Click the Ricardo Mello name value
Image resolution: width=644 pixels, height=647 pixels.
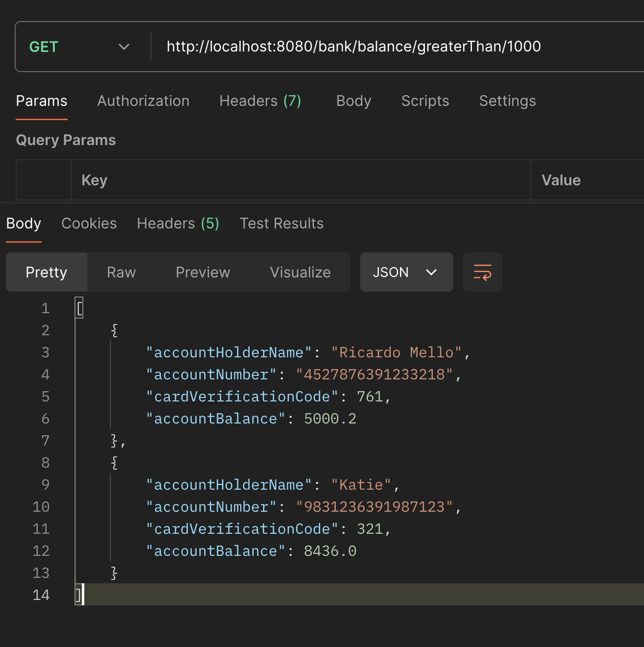coord(396,352)
